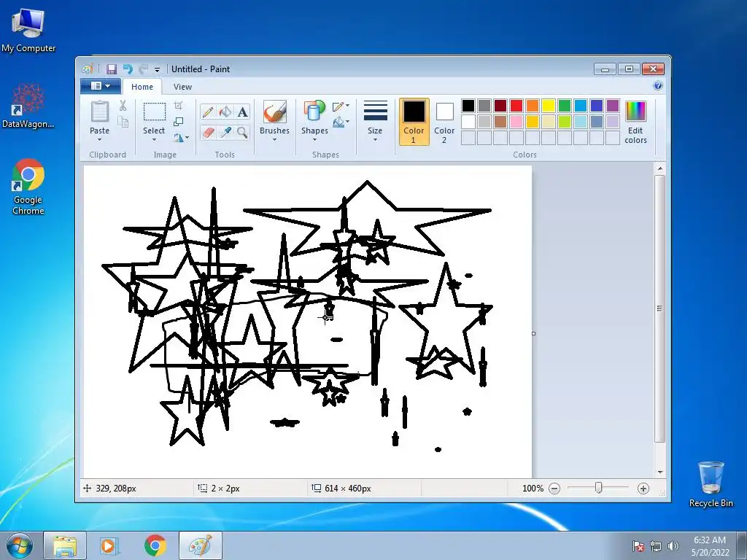Choose the red color swatch
This screenshot has width=747, height=560.
pos(516,105)
